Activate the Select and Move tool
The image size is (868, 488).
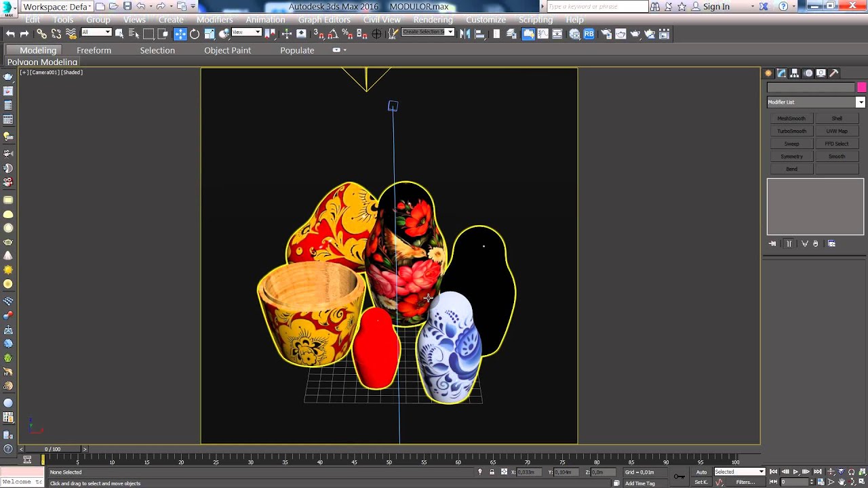point(180,34)
